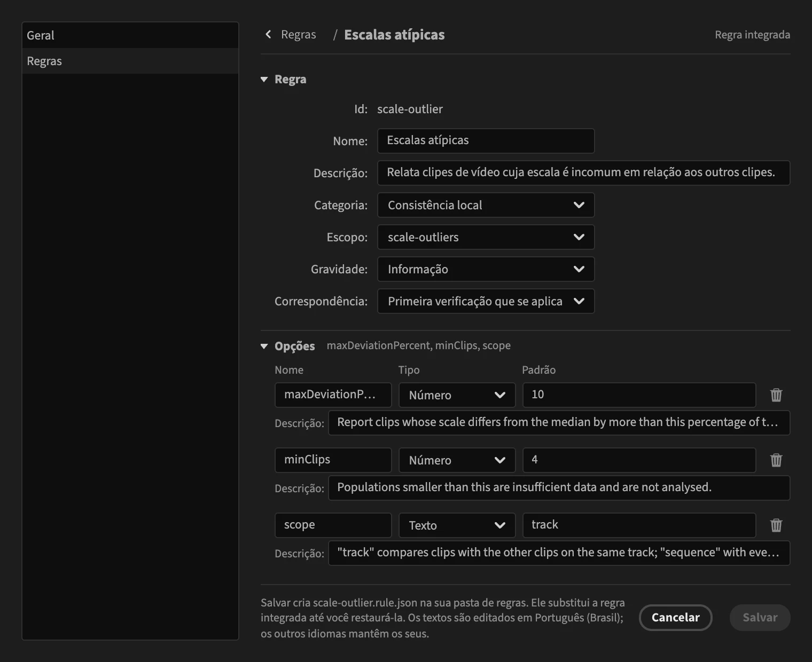Viewport: 812px width, 662px height.
Task: Collapse the Regra section triangle
Action: [264, 80]
